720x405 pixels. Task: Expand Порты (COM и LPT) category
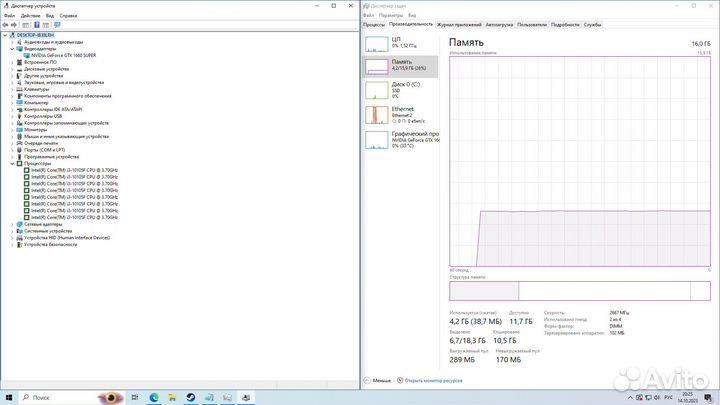pyautogui.click(x=12, y=150)
